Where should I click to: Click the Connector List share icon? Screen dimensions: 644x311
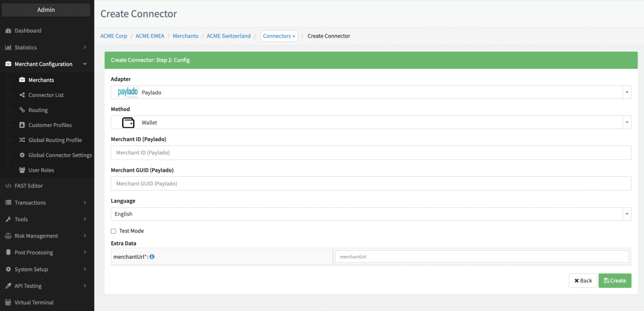(x=22, y=95)
